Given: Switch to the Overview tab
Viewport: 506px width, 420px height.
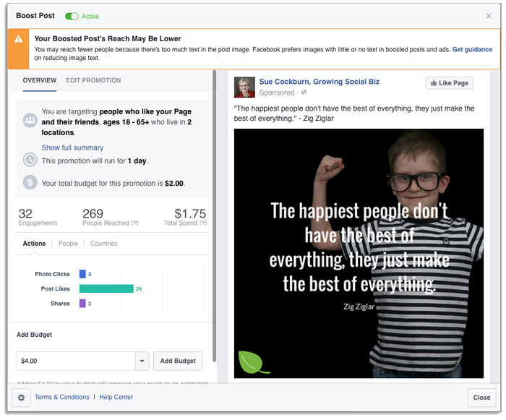Looking at the screenshot, I should click(39, 80).
